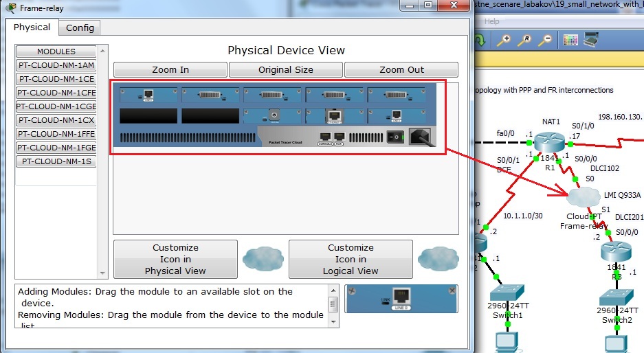The width and height of the screenshot is (644, 353).
Task: Open the custom devices dialog icon
Action: pos(590,39)
